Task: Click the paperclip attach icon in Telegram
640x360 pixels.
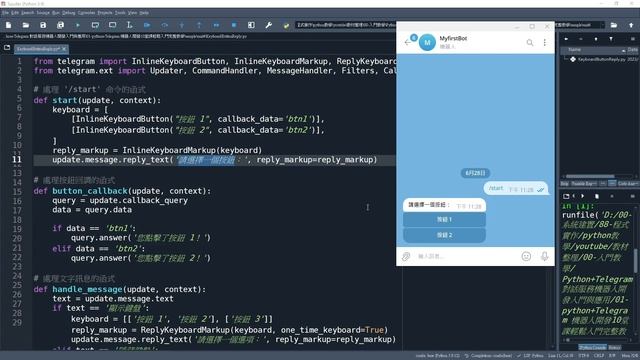Action: pos(406,256)
